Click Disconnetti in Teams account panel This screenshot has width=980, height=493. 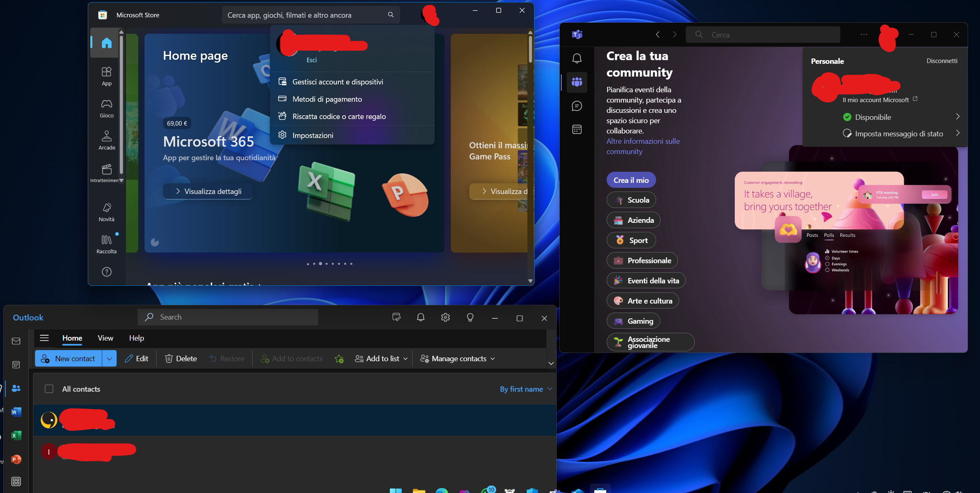click(x=942, y=61)
